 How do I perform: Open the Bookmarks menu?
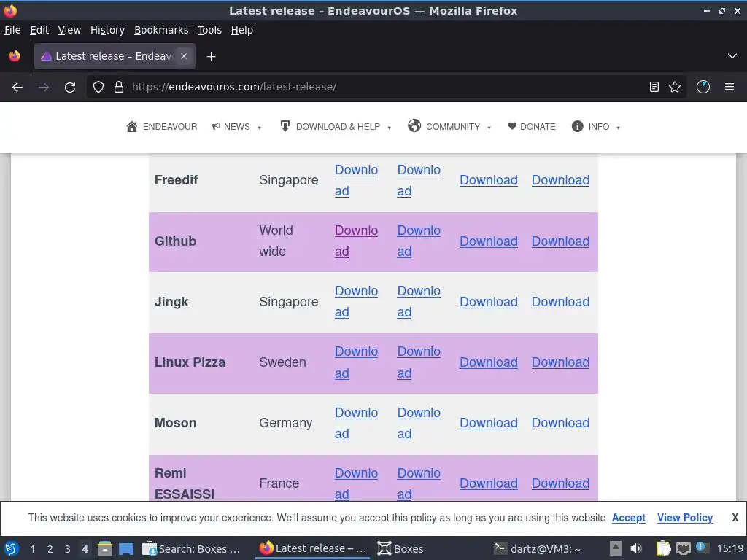click(x=161, y=30)
